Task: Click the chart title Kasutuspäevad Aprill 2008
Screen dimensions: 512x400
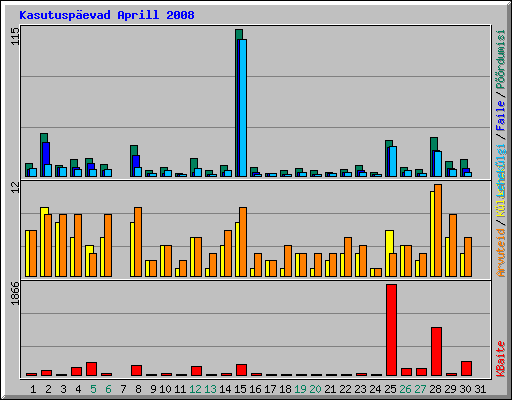Action: [107, 15]
